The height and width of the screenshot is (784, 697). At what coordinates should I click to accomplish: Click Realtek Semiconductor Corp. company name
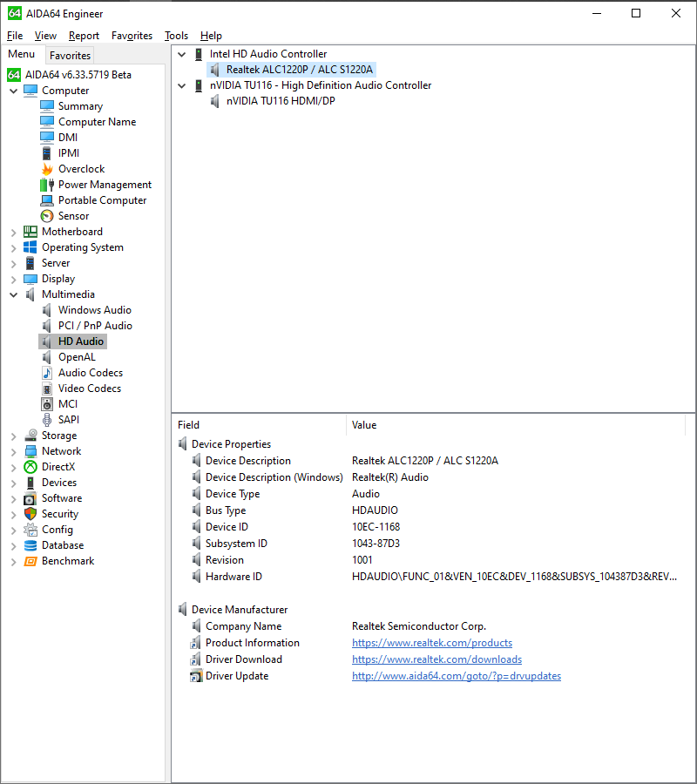click(x=418, y=626)
